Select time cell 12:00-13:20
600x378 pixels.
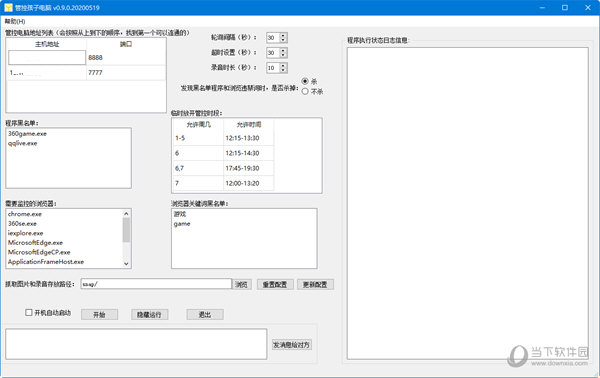coord(249,183)
